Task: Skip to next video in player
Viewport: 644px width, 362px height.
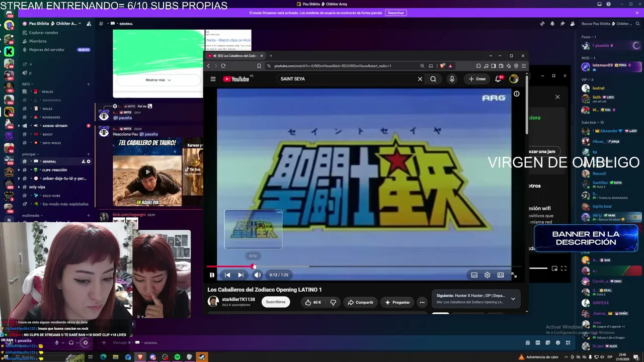Action: click(240, 275)
